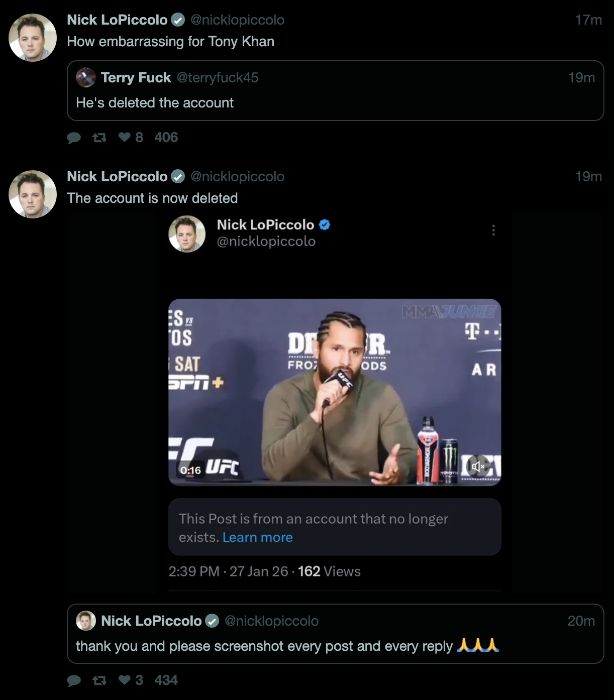Retweet the 'account is now deleted' post
This screenshot has width=614, height=700.
click(x=99, y=680)
